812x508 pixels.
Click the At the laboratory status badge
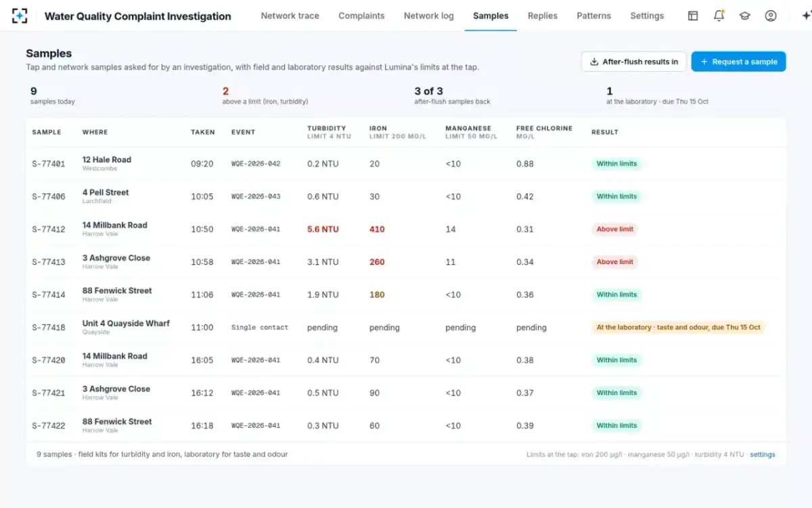[x=679, y=327]
